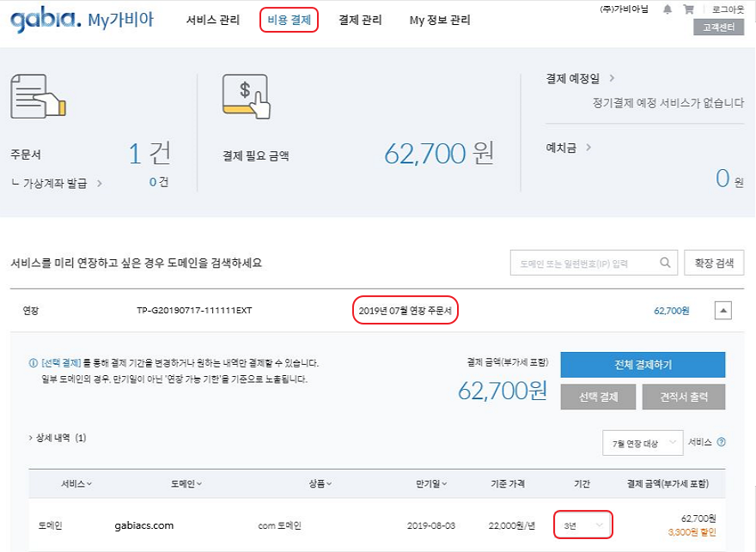The height and width of the screenshot is (552, 756).
Task: Open the My 정보 관리 menu
Action: pos(440,20)
